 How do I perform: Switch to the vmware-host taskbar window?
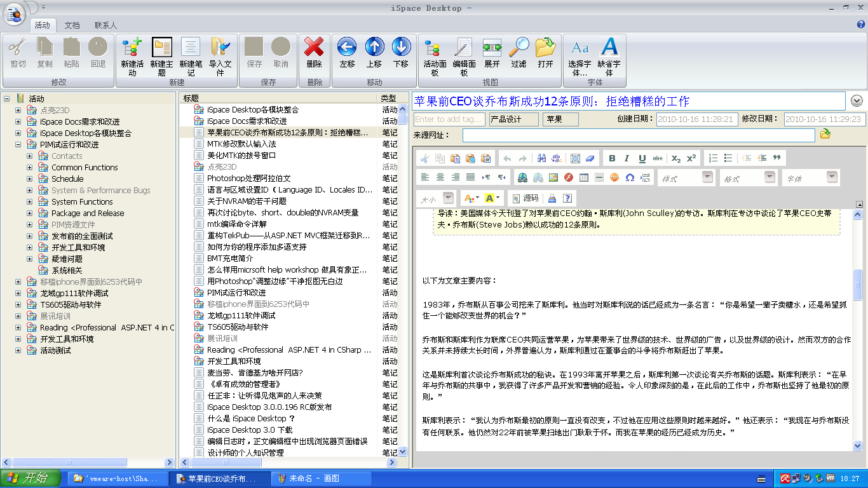(x=118, y=478)
